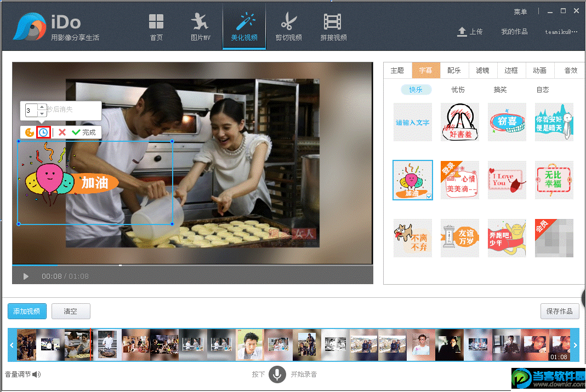
Task: Select the 忧伤 subtitle category
Action: 458,90
